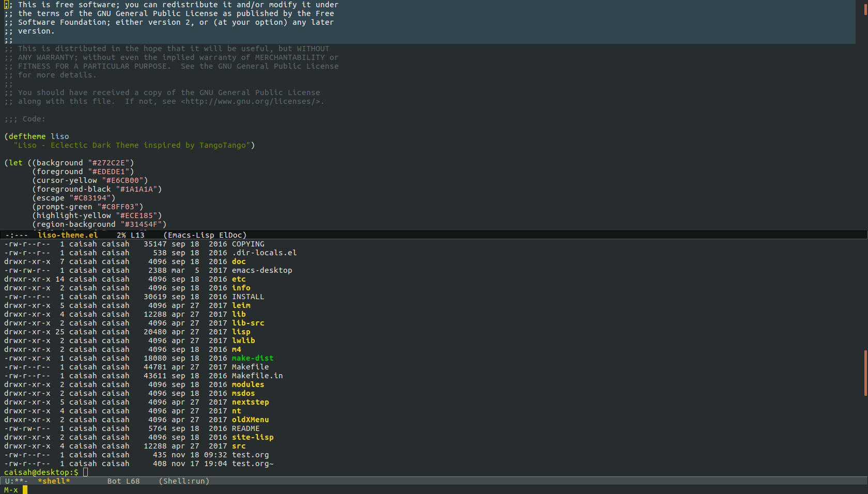
Task: Click the (Emacs-Lisp ElDoc) mode indicator
Action: [x=205, y=235]
